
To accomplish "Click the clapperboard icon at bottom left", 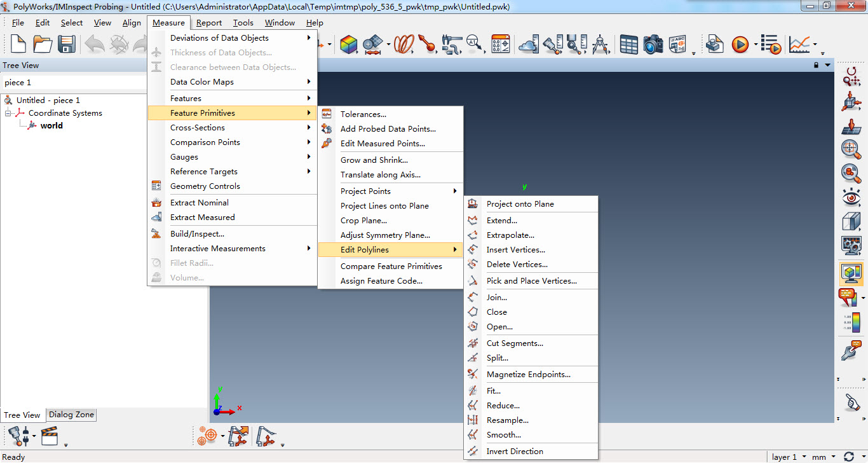I will (49, 436).
